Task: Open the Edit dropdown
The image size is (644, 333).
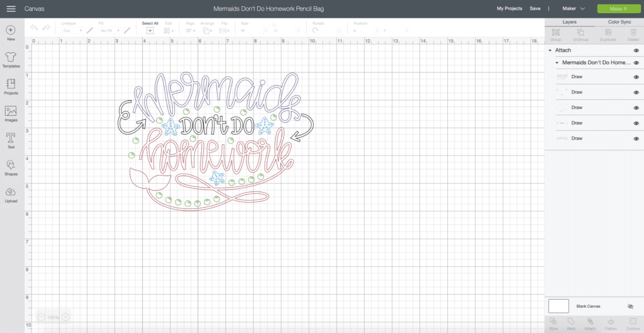Action: (x=169, y=30)
